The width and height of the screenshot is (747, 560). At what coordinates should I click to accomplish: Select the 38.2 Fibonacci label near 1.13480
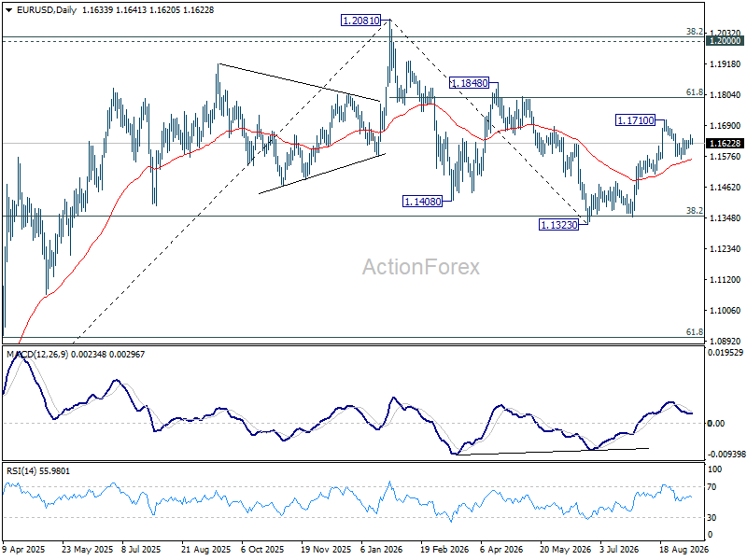[x=695, y=211]
